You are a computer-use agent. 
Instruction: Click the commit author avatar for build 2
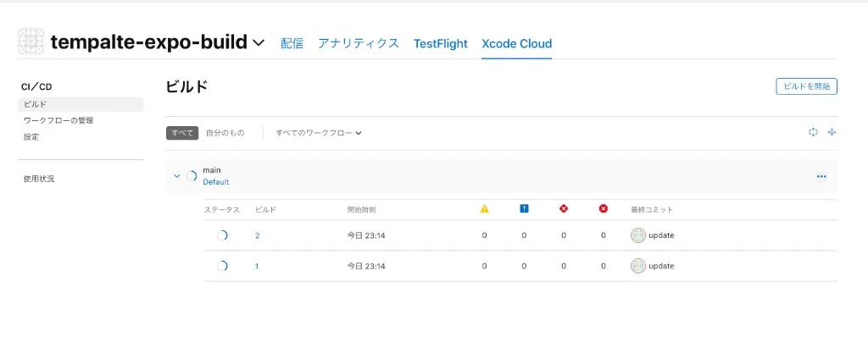638,235
